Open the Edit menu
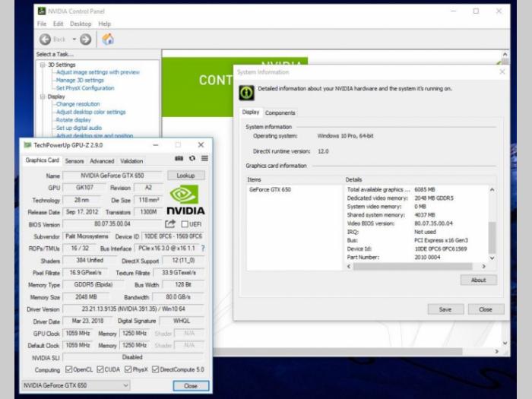This screenshot has width=532, height=399. [58, 24]
